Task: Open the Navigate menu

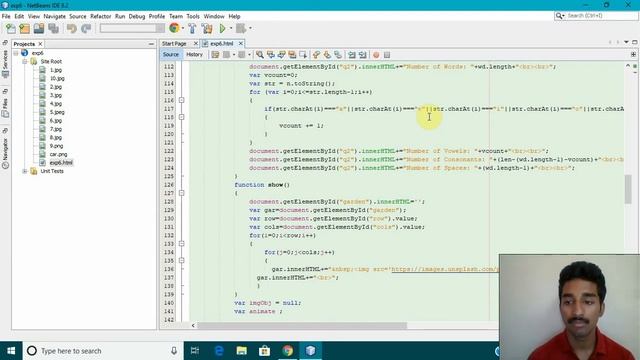Action: tap(54, 16)
